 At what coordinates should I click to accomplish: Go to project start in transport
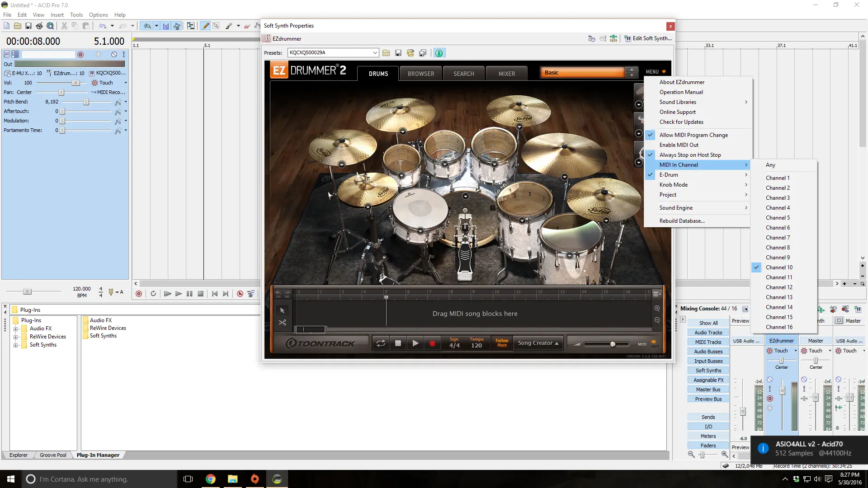coord(215,294)
